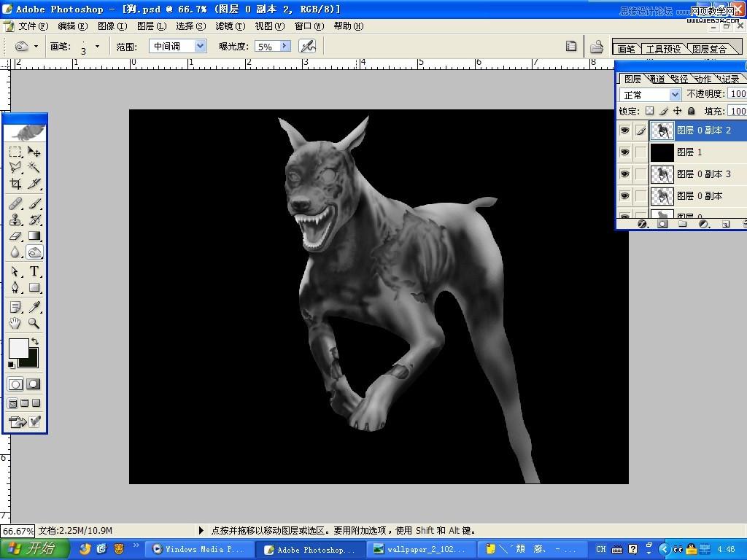Screen dimensions: 747x560
Task: Select the Magic Wand tool
Action: (x=34, y=168)
